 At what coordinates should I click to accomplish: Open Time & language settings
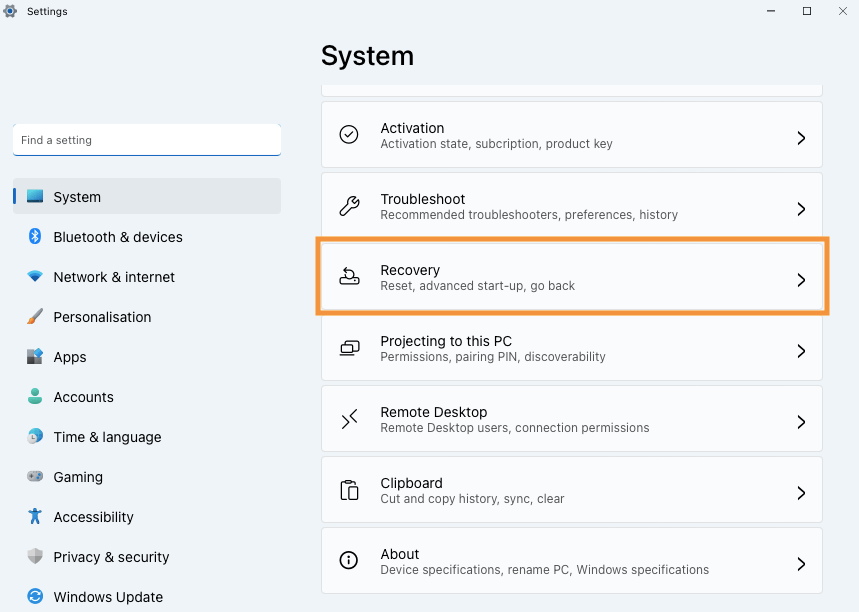(x=107, y=437)
